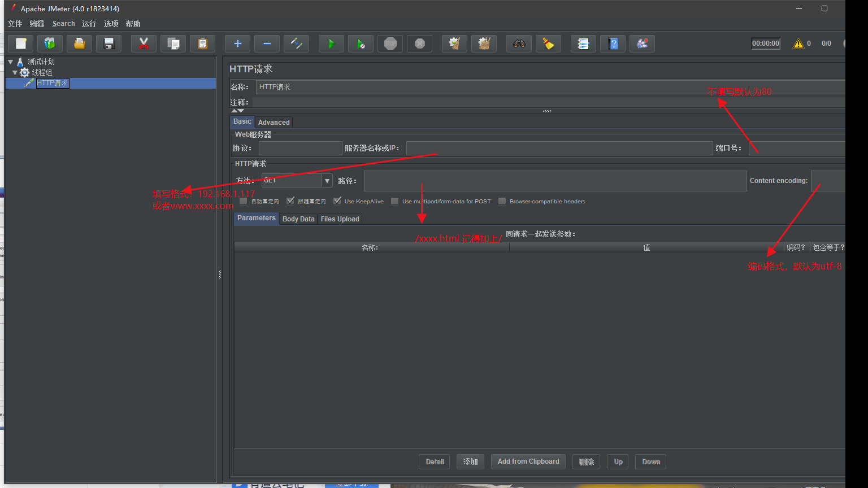Screen dimensions: 868x488
Task: Click the 路径 path input field
Action: click(x=555, y=181)
